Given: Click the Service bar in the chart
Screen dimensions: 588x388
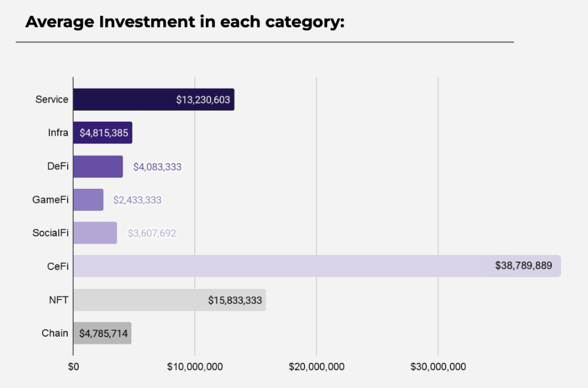Looking at the screenshot, I should point(154,100).
